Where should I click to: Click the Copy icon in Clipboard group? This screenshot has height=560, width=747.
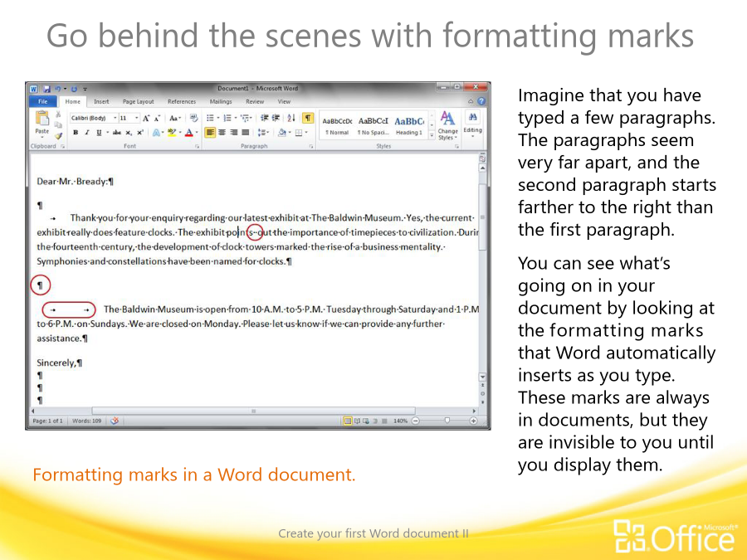tap(58, 124)
